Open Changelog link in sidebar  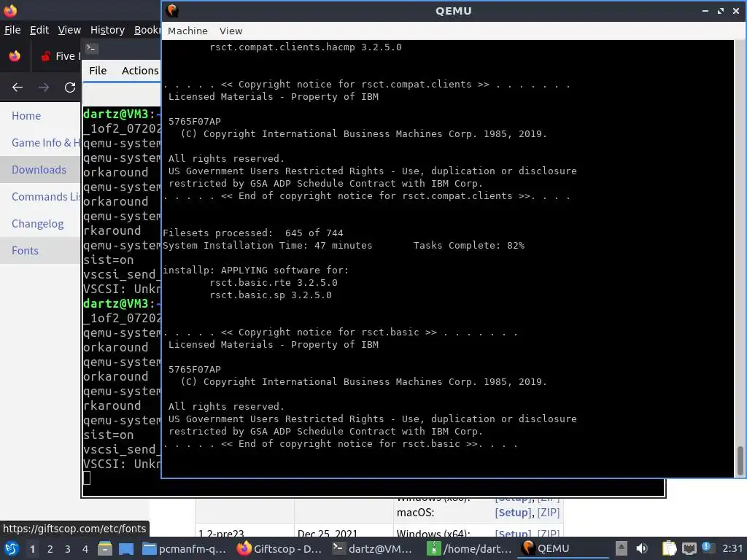pos(38,224)
